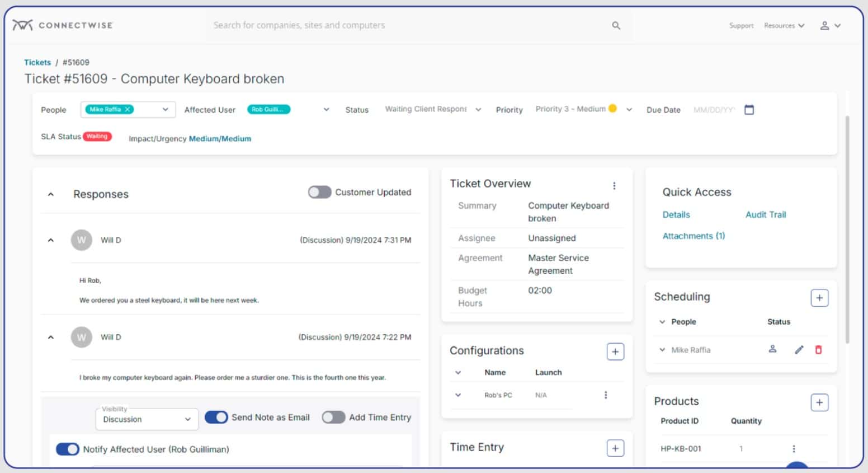Open HP-KB-001 product options menu
Viewport: 868px width, 473px height.
[794, 449]
